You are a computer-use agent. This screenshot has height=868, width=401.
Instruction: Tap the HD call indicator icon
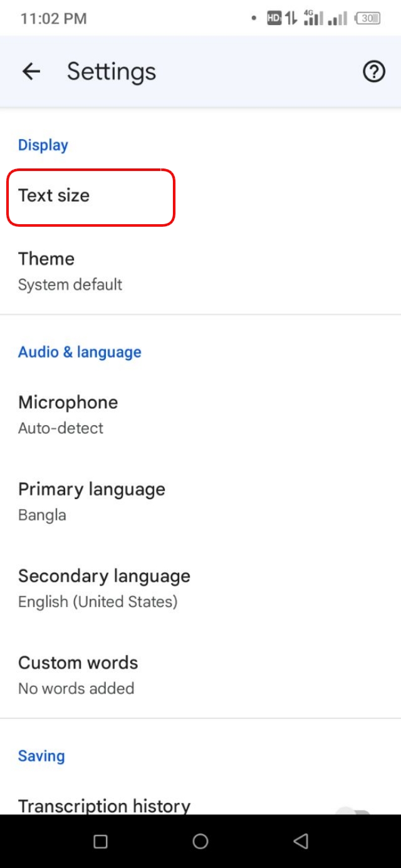pyautogui.click(x=274, y=18)
